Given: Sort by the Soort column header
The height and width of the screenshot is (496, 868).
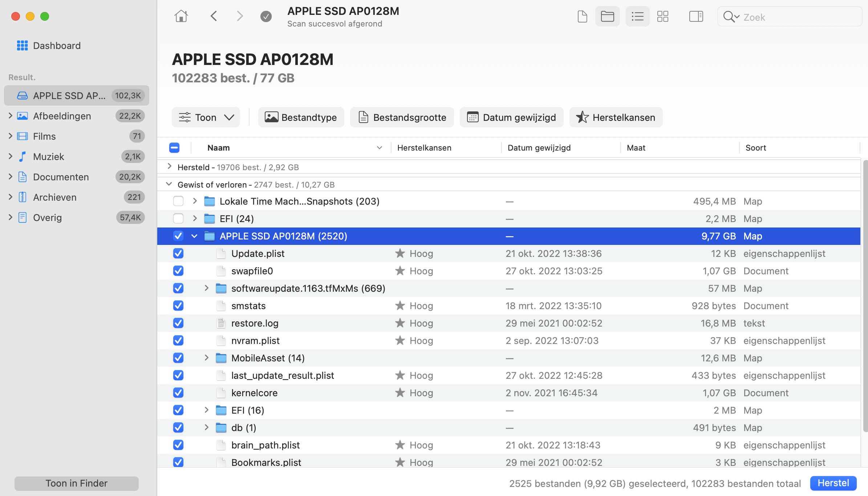Looking at the screenshot, I should (x=800, y=148).
